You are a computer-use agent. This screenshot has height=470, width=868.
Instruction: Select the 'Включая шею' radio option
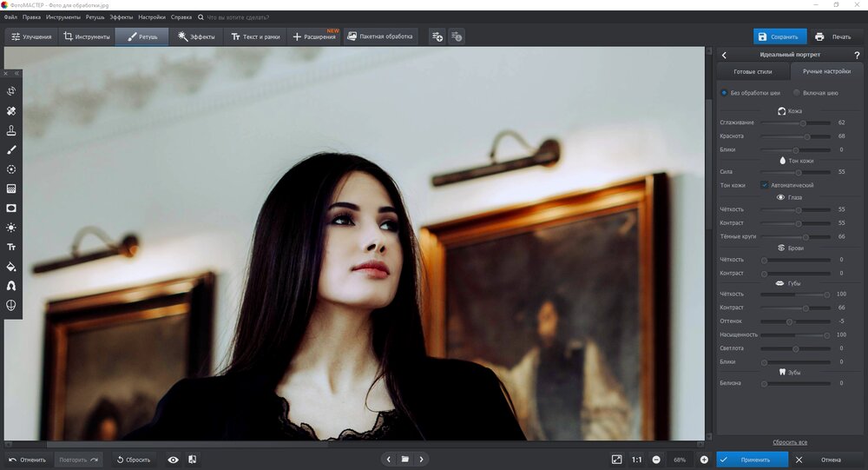pos(797,93)
